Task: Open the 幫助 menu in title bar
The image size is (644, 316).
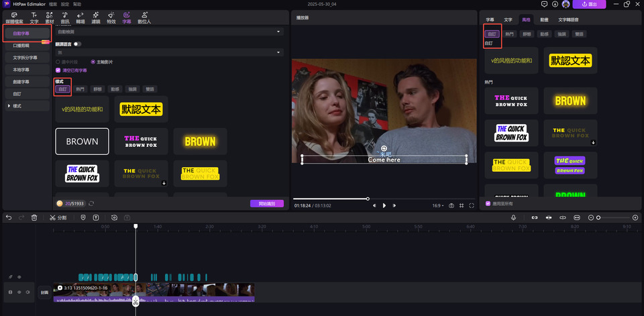Action: [x=76, y=4]
